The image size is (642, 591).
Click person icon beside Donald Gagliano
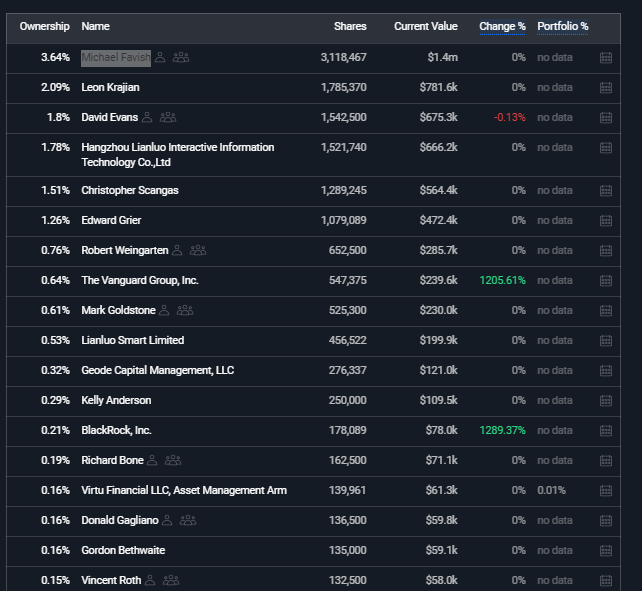[167, 520]
